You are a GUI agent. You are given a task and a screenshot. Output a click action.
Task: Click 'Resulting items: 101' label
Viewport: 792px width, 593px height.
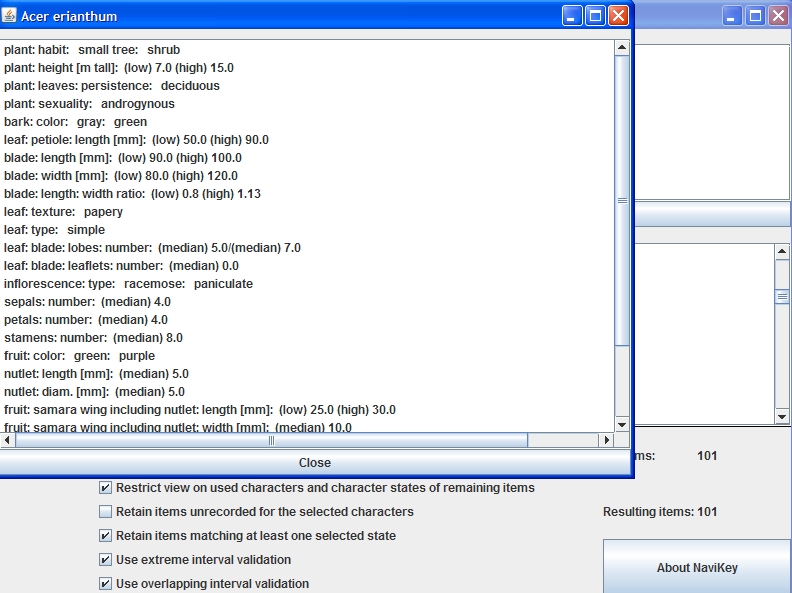click(660, 512)
